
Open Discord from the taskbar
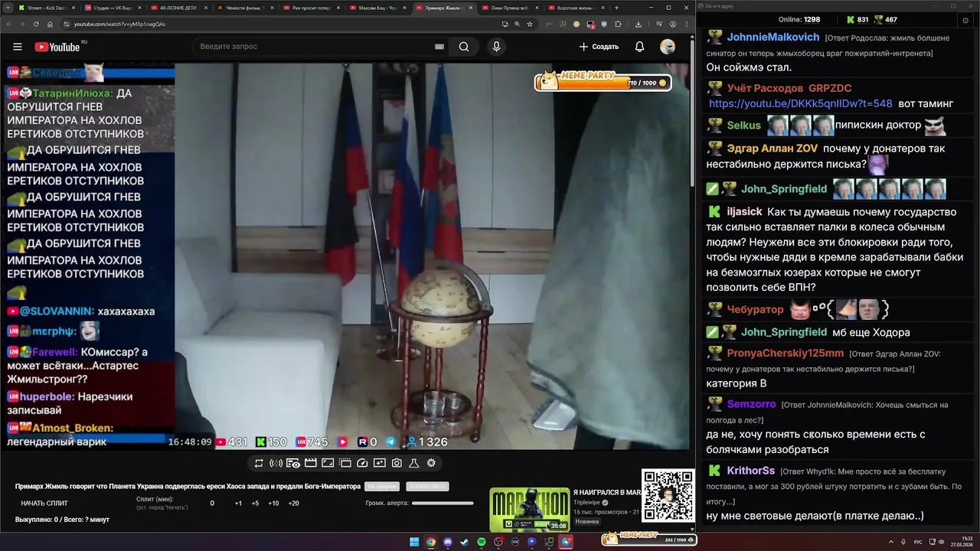(448, 542)
